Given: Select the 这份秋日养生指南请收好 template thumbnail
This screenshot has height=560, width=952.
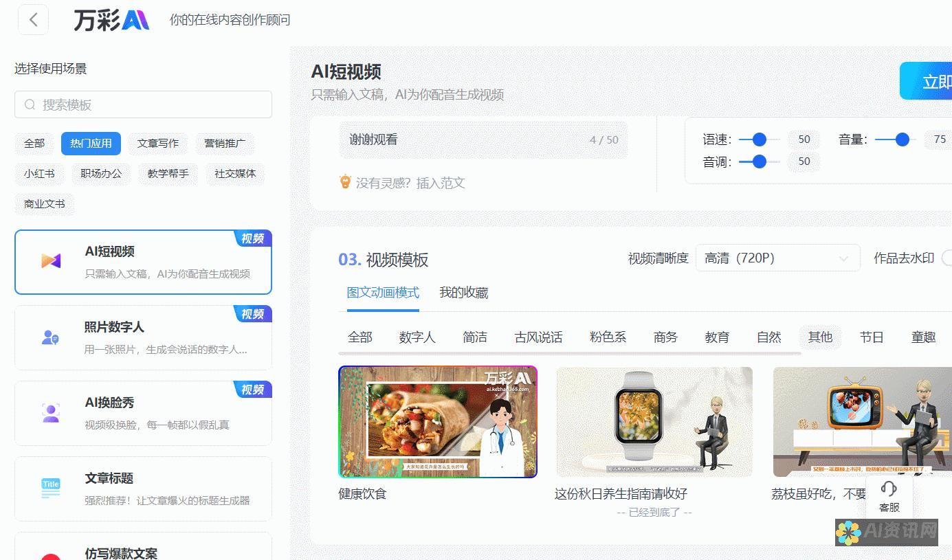Looking at the screenshot, I should coord(654,422).
